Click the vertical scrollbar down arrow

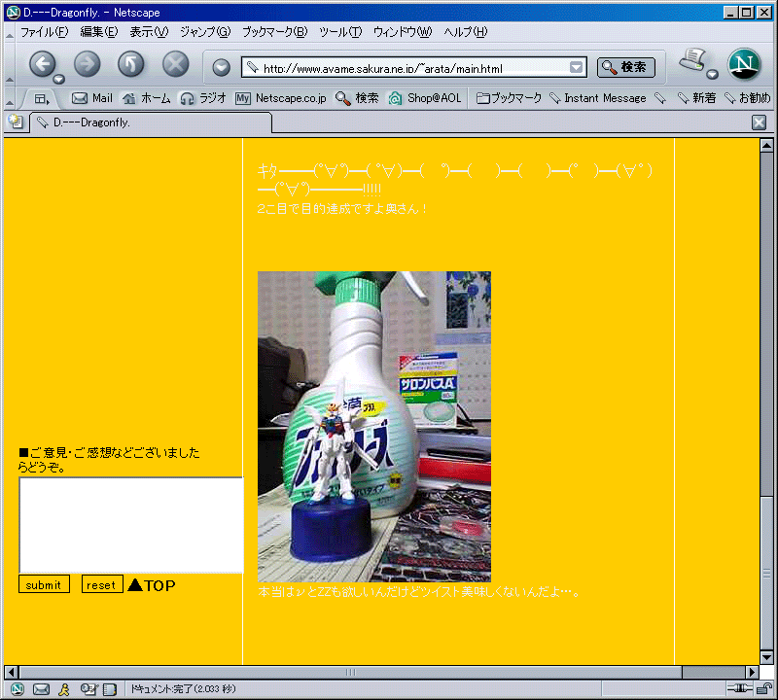coord(766,657)
